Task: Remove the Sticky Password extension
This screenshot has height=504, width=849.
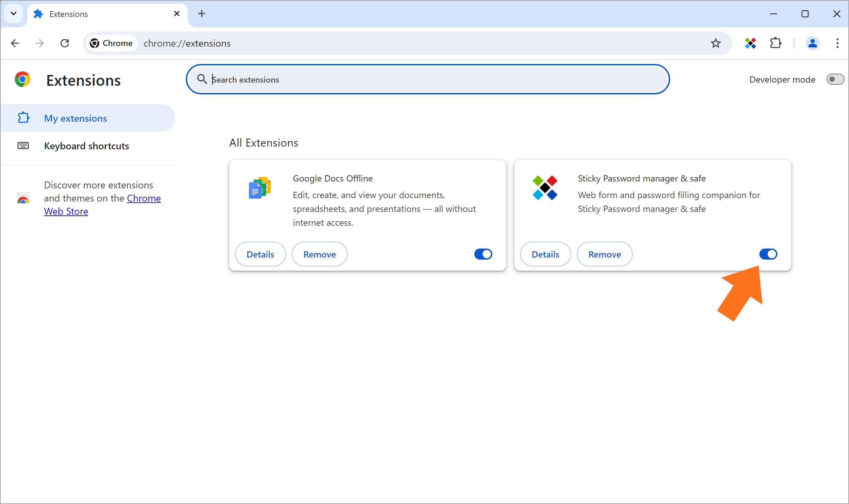Action: (x=604, y=254)
